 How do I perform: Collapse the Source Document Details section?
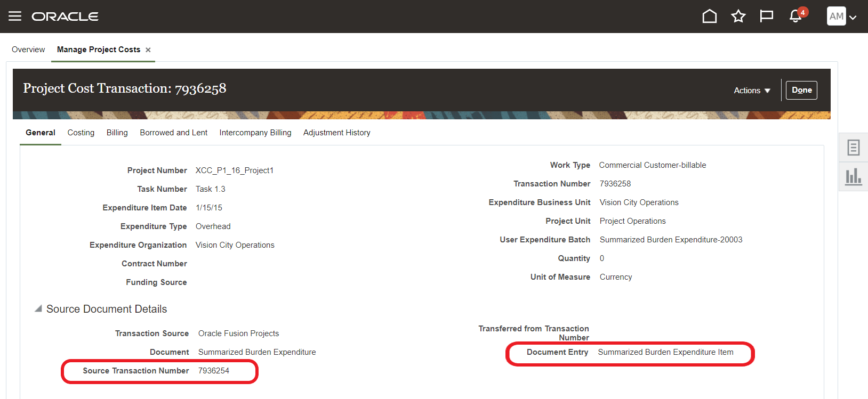click(38, 309)
